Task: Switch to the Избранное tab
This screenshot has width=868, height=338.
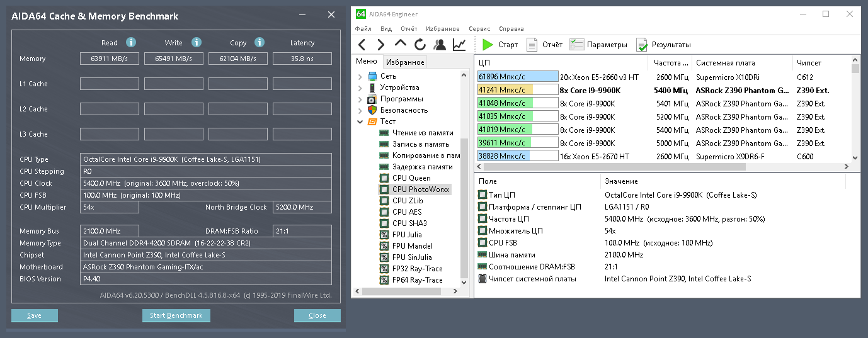Action: pos(405,62)
